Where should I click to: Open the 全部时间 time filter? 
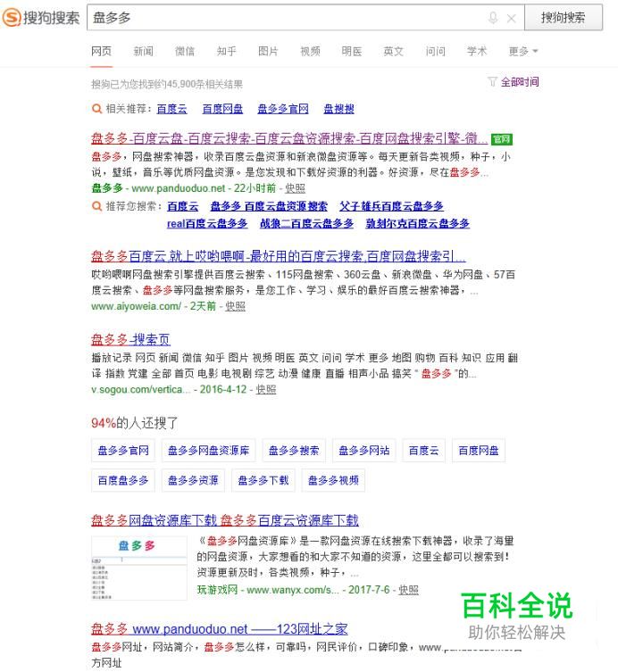pyautogui.click(x=520, y=82)
